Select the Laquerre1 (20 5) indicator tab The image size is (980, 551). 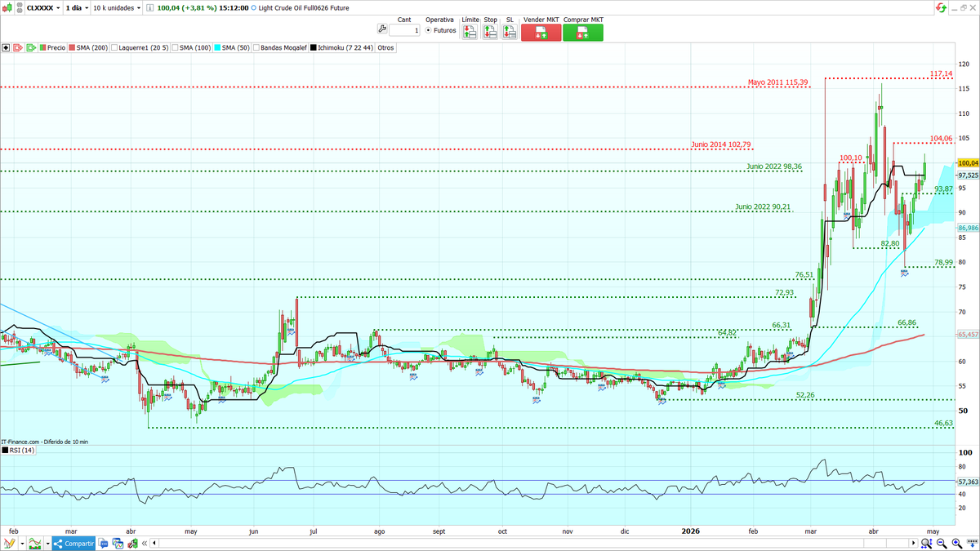point(140,47)
